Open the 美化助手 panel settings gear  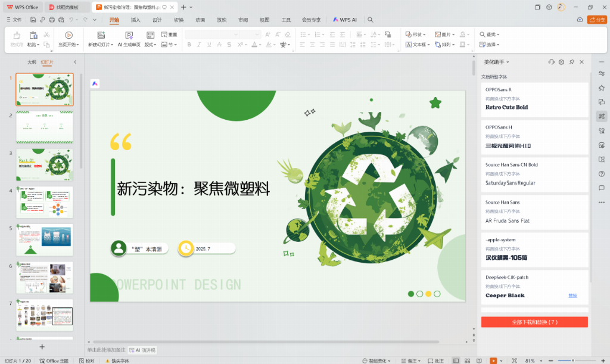[561, 62]
